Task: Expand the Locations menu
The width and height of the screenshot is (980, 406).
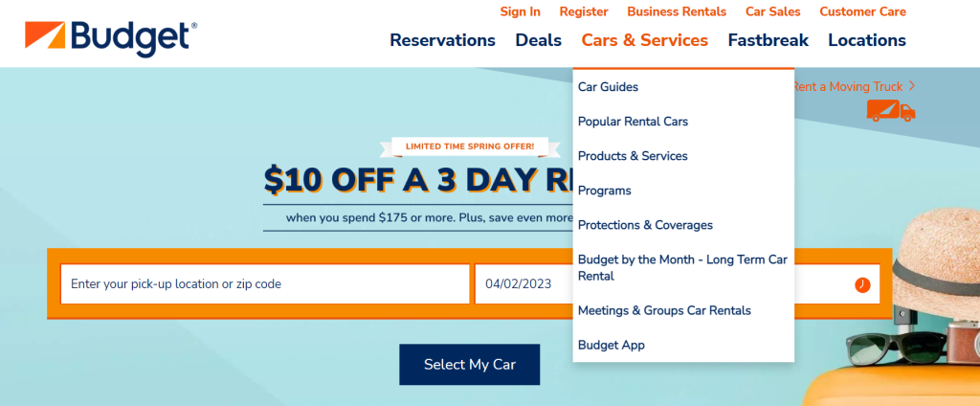Action: point(866,40)
